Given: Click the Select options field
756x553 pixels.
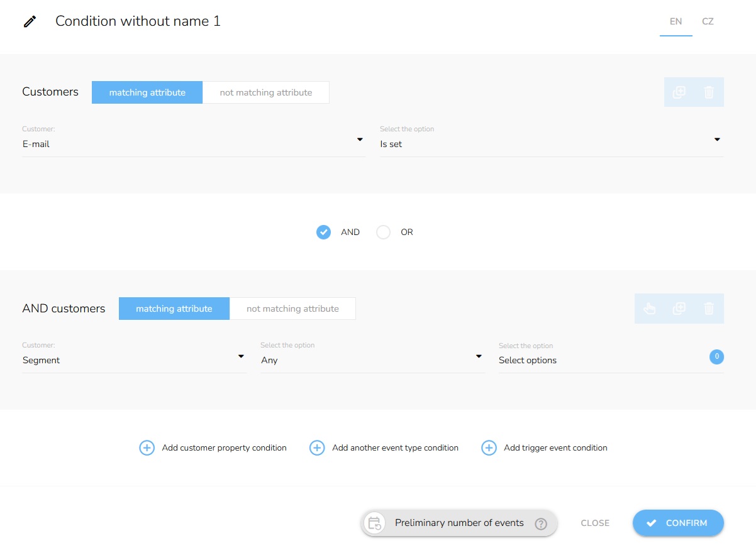Looking at the screenshot, I should click(x=601, y=360).
